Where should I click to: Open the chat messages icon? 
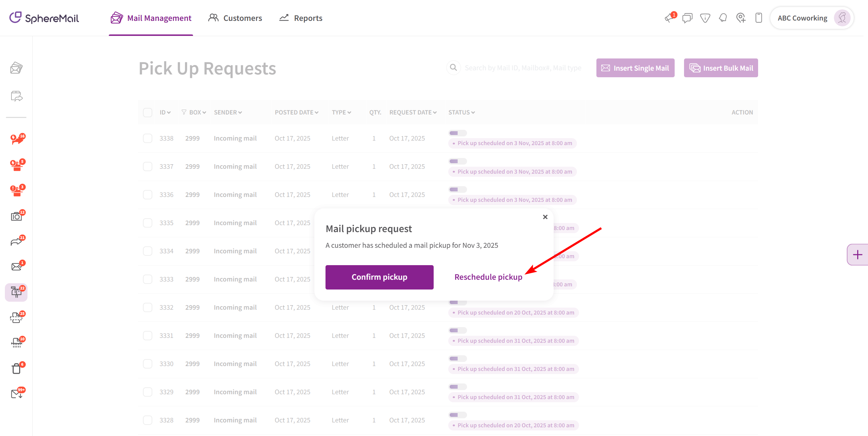(687, 18)
